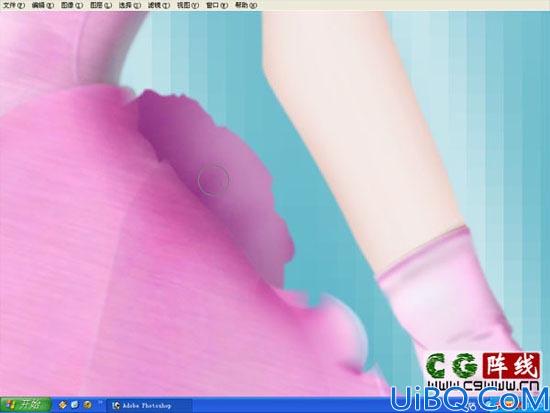
Task: Open the 图像 (Image) menu
Action: pos(72,5)
